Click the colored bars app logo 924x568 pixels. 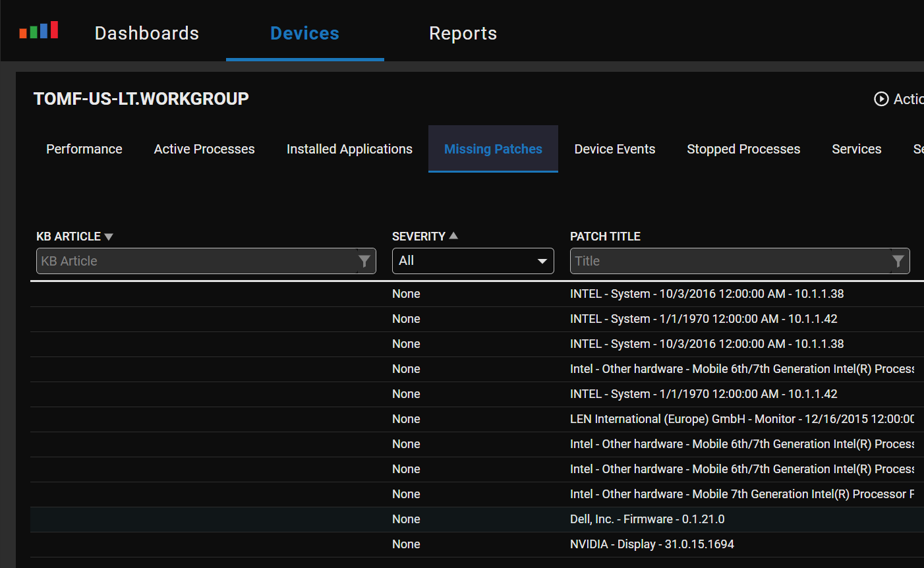39,30
